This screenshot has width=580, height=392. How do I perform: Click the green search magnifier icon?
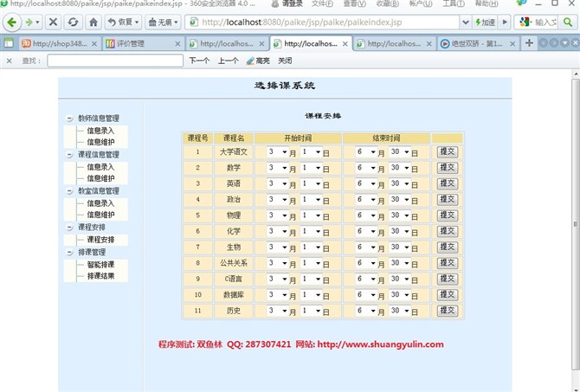pos(568,22)
